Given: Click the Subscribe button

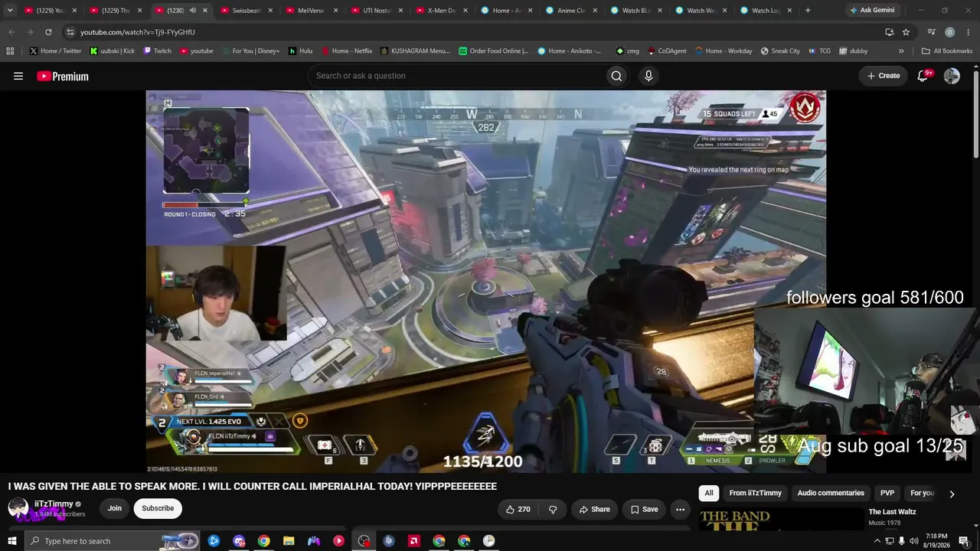Looking at the screenshot, I should [x=158, y=508].
